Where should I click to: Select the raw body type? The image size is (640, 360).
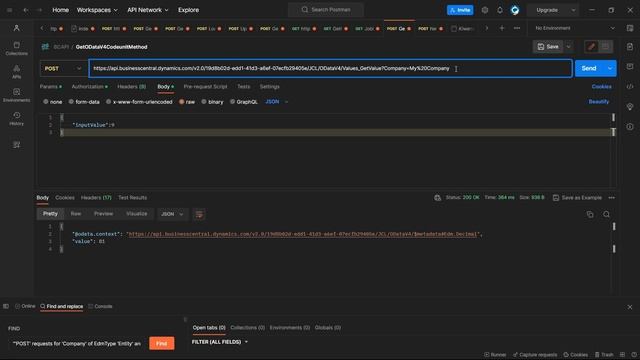tap(187, 102)
